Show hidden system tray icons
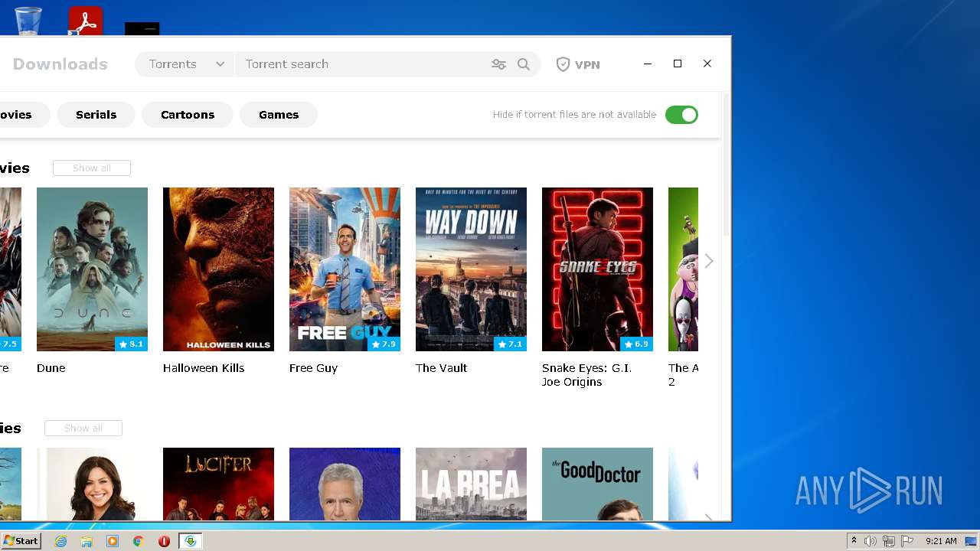 coord(854,541)
